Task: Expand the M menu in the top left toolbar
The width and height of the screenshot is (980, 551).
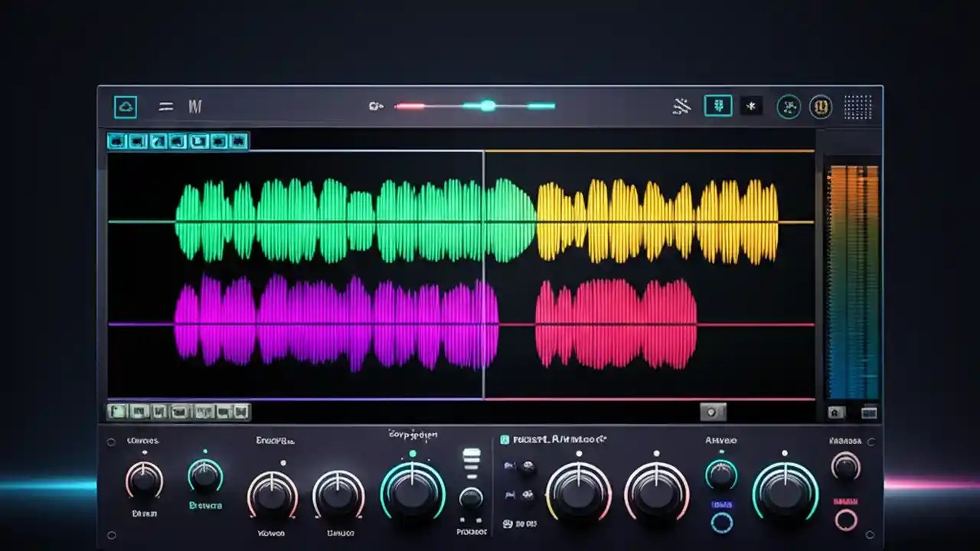Action: point(194,106)
